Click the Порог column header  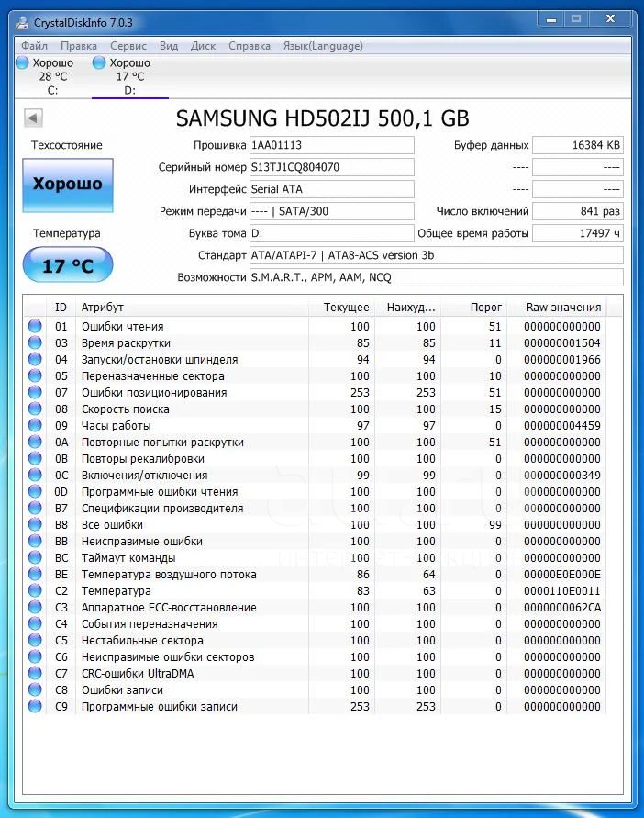(x=474, y=308)
